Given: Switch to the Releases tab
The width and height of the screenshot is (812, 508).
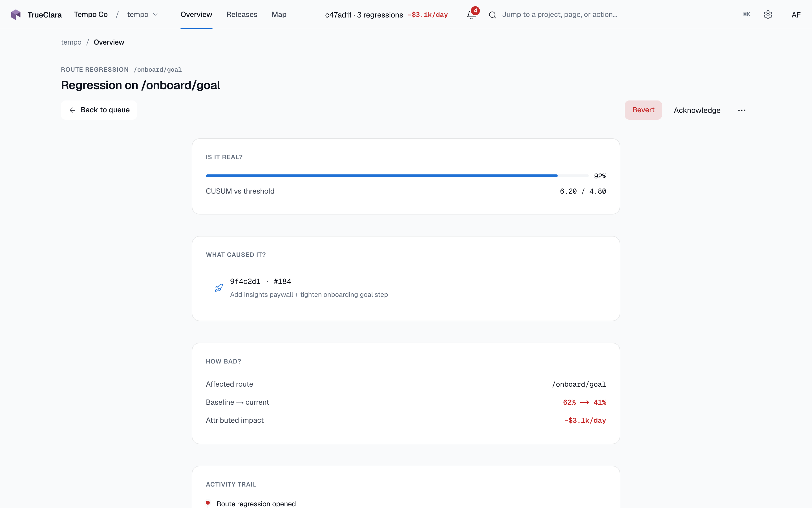Looking at the screenshot, I should (242, 14).
